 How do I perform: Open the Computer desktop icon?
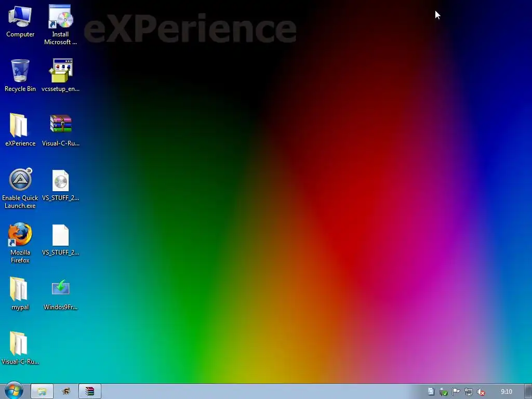click(20, 21)
